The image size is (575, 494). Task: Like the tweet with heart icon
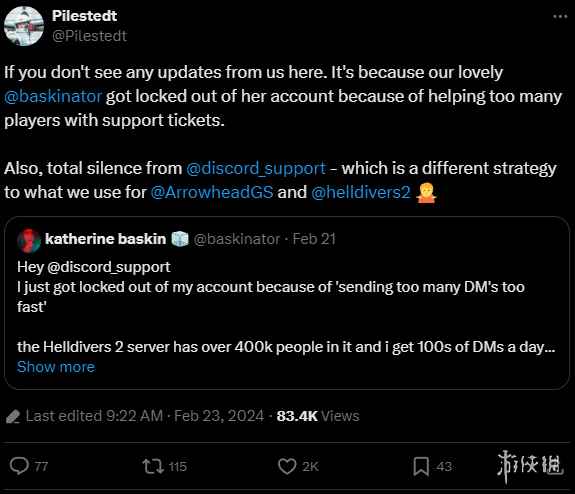click(x=287, y=466)
